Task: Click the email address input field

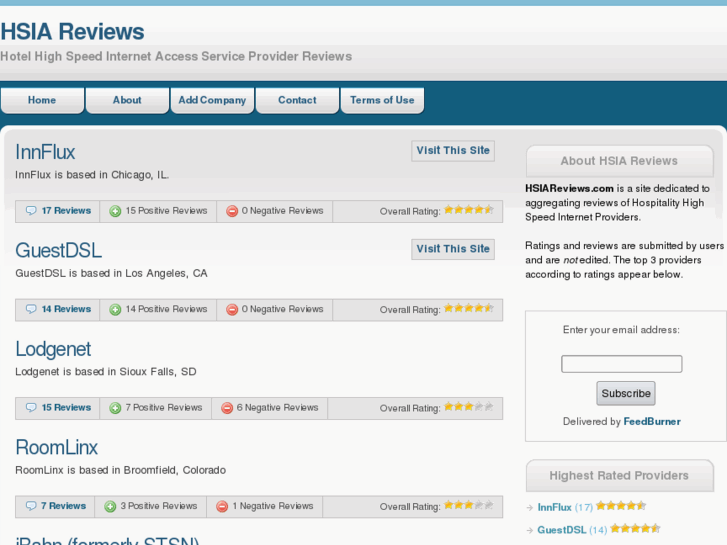Action: tap(621, 364)
